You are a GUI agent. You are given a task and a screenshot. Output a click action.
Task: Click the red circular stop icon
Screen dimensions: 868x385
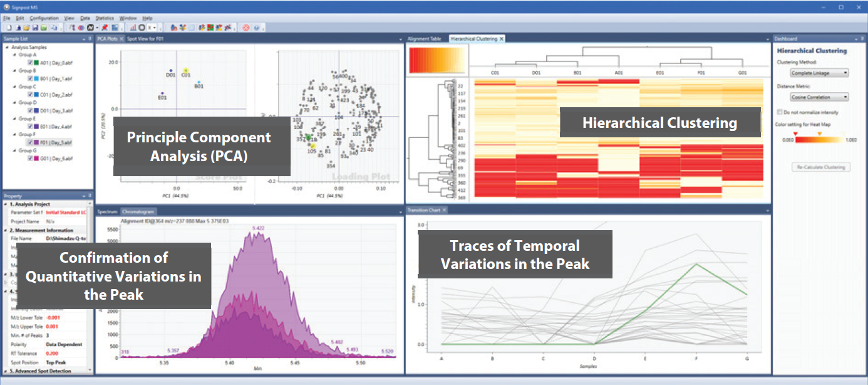pyautogui.click(x=246, y=28)
